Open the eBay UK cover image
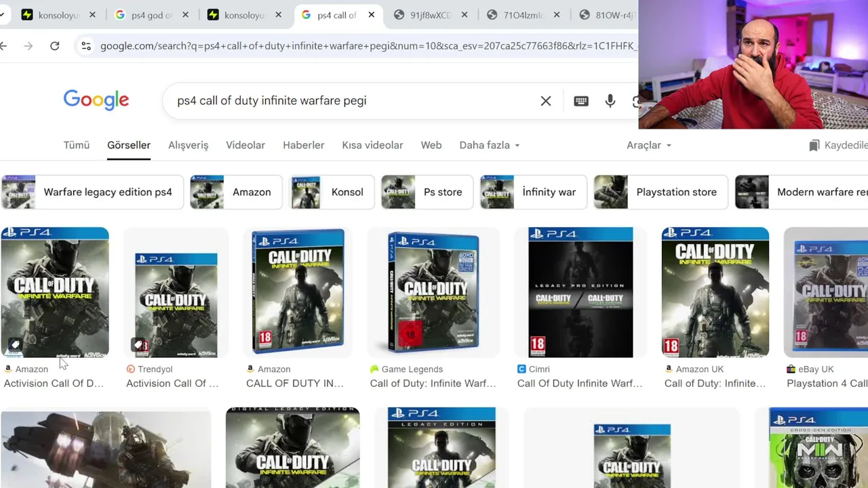This screenshot has width=868, height=488. (826, 292)
